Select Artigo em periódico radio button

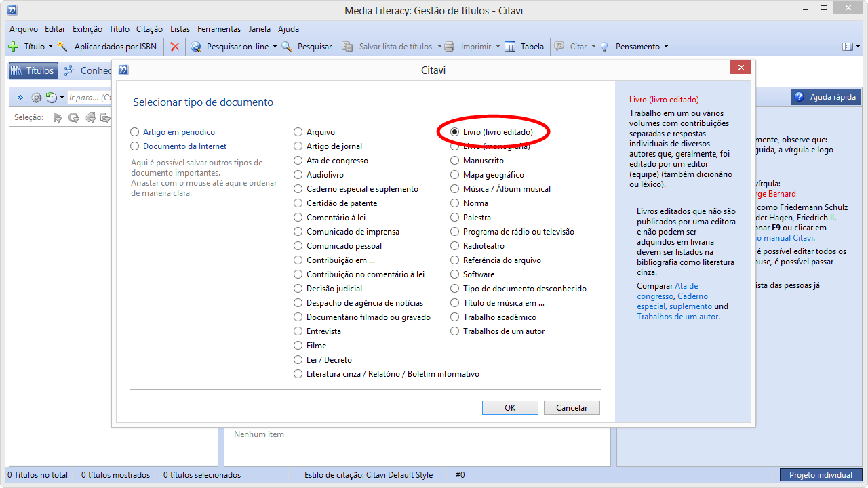point(135,132)
